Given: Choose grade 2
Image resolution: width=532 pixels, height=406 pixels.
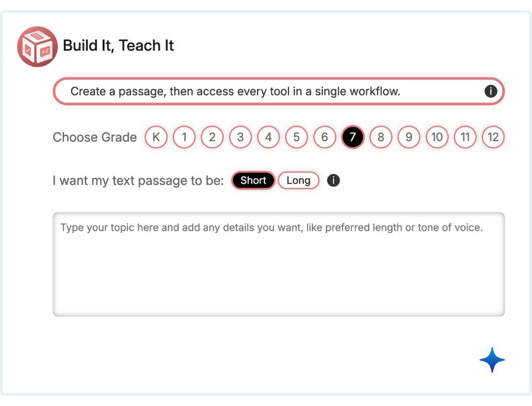Looking at the screenshot, I should click(x=212, y=137).
